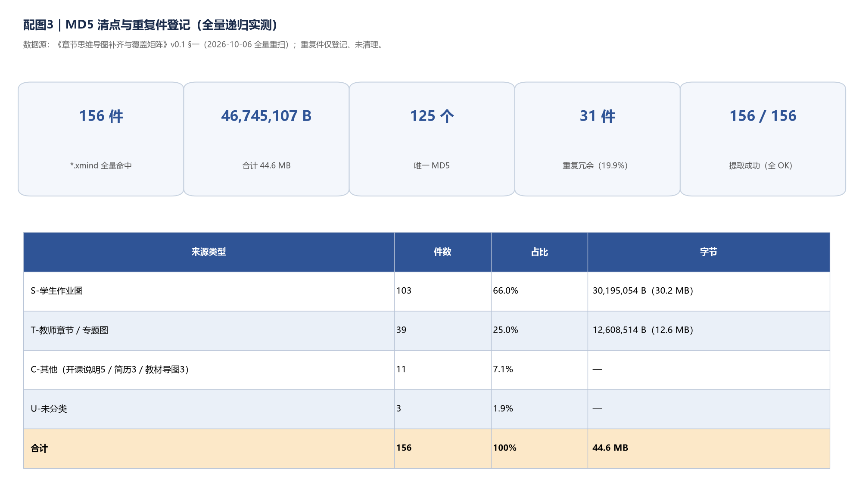The image size is (853, 504).
Task: Click the 1.9% percentage cell
Action: pyautogui.click(x=539, y=409)
